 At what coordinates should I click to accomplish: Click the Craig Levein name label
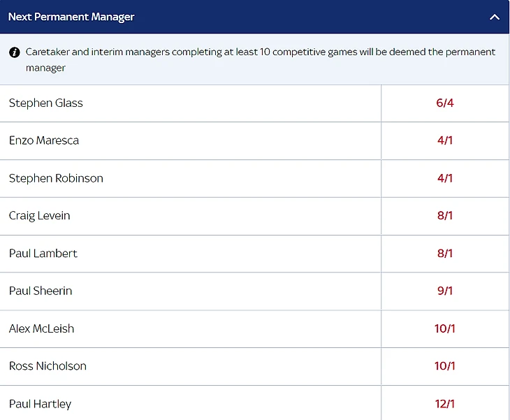[x=40, y=216]
